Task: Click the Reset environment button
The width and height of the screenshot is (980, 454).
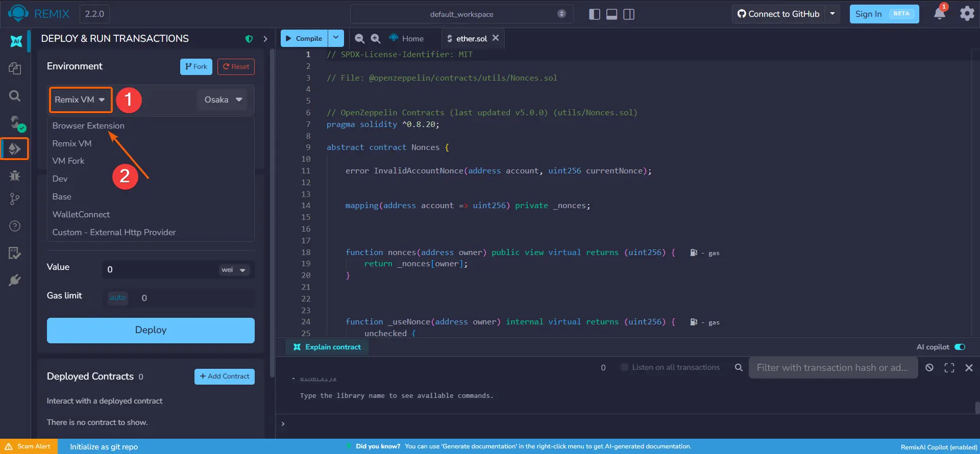Action: 236,67
